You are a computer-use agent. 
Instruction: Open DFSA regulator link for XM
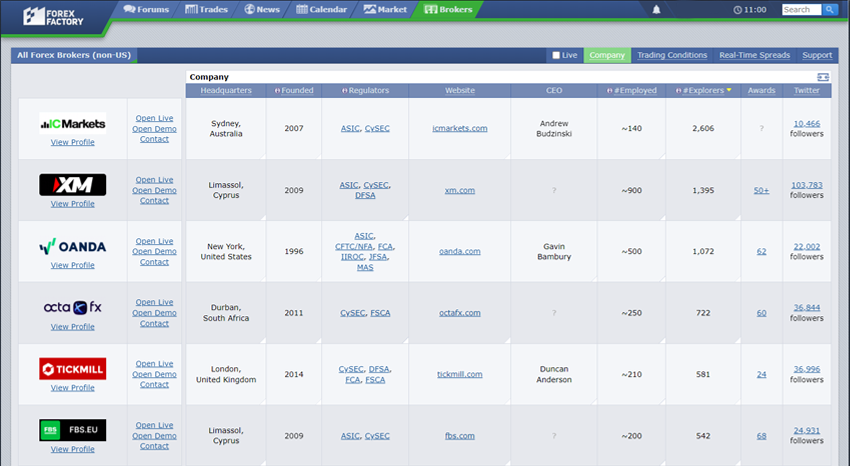[365, 195]
